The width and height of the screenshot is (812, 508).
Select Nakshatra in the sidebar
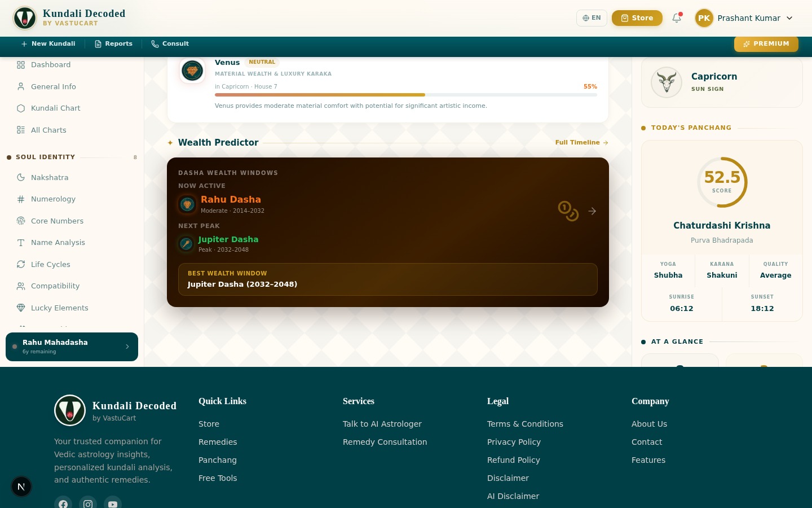50,177
